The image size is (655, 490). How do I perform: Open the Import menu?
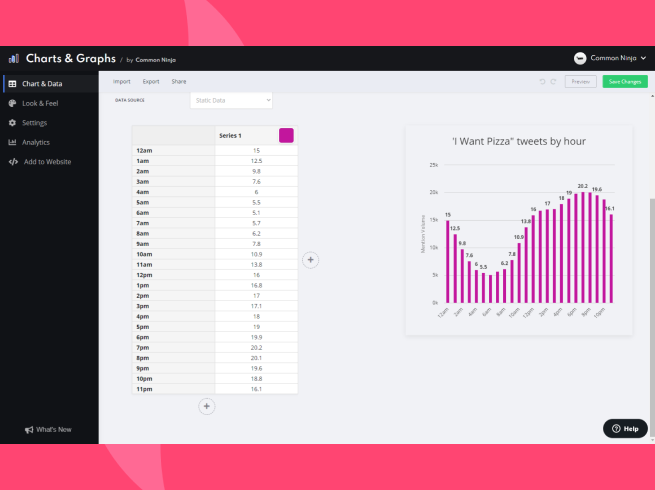pyautogui.click(x=122, y=82)
